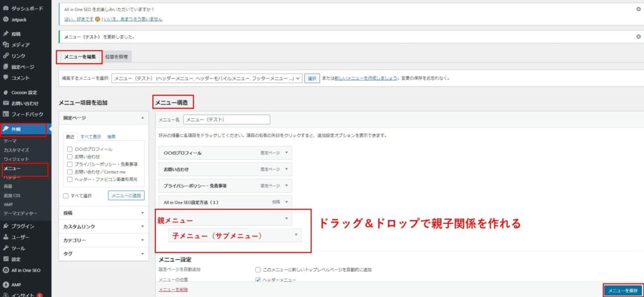
Task: Open 背景 in the 外観 submenu
Action: click(x=8, y=186)
